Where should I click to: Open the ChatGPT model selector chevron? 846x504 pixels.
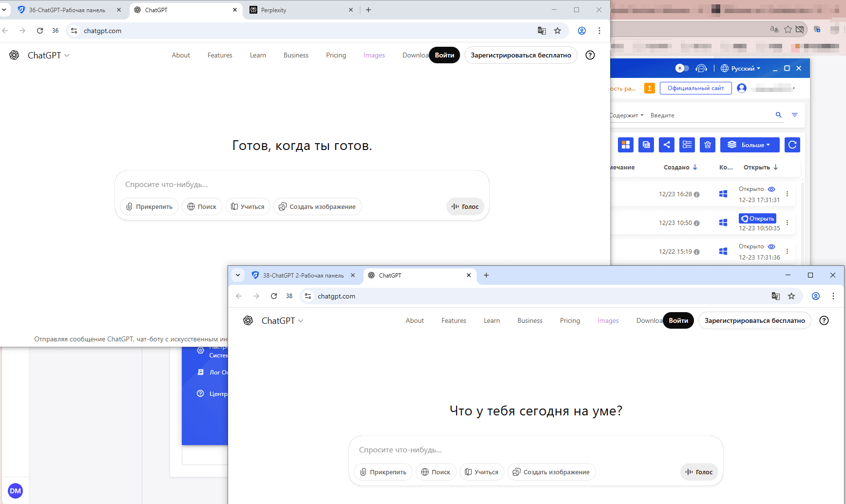click(x=67, y=55)
